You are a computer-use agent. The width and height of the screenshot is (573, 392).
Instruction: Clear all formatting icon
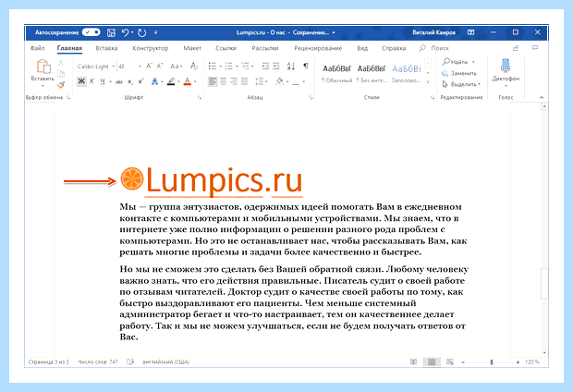click(194, 67)
